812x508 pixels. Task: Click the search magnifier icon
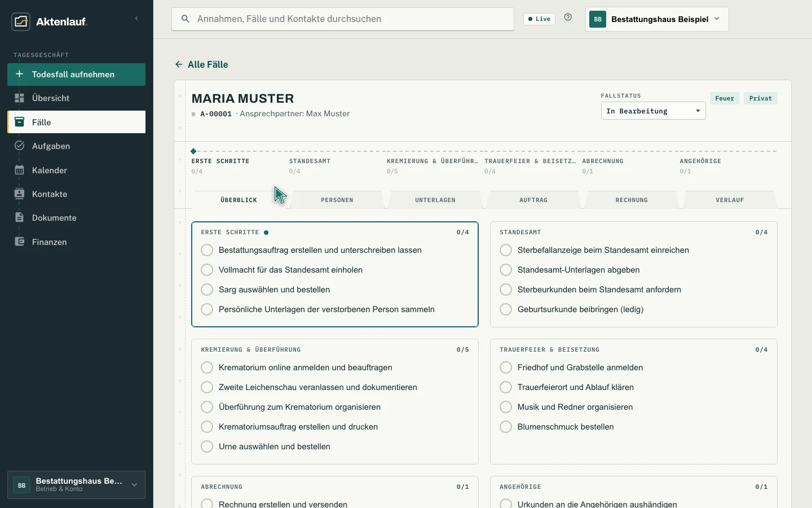click(x=185, y=19)
